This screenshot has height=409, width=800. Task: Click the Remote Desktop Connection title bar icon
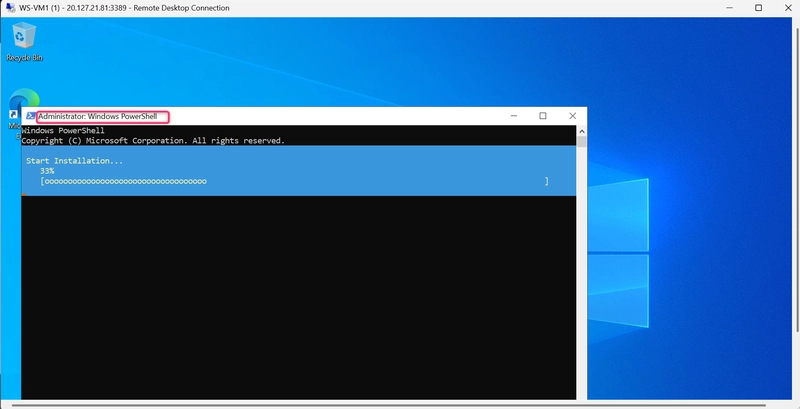pyautogui.click(x=10, y=8)
